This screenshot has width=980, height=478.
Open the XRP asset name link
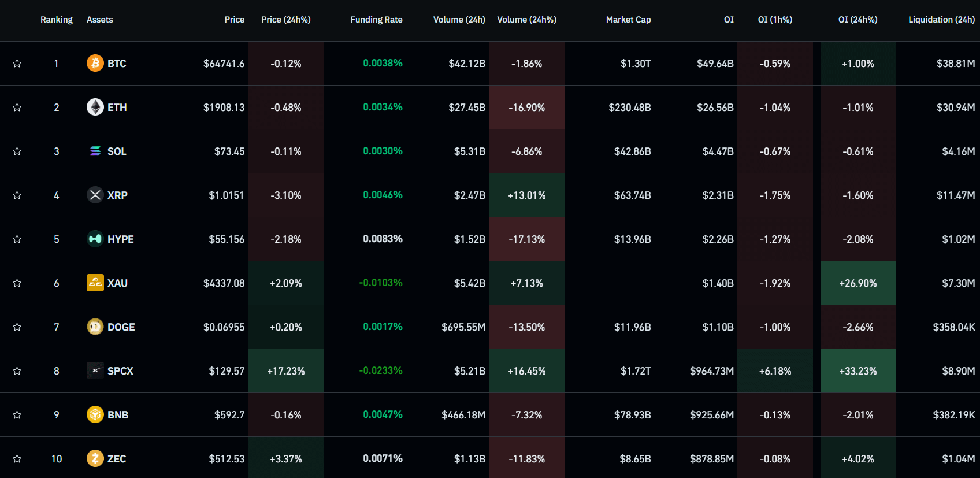coord(117,195)
